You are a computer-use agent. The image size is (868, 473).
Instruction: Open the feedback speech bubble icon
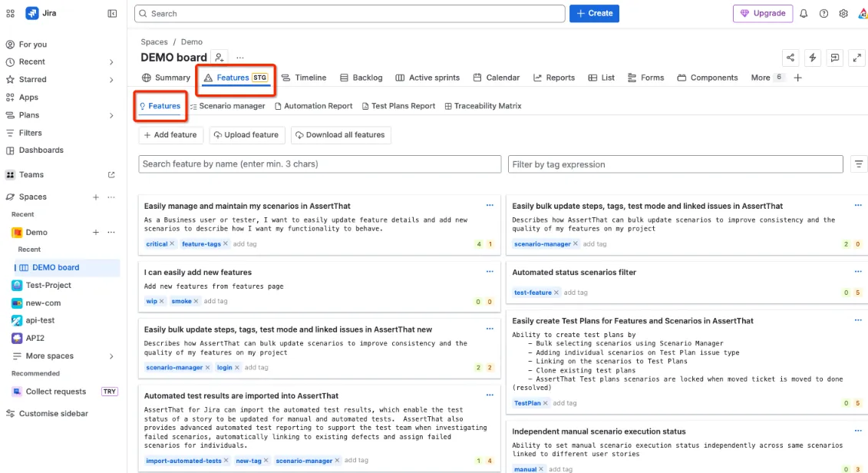coord(835,58)
